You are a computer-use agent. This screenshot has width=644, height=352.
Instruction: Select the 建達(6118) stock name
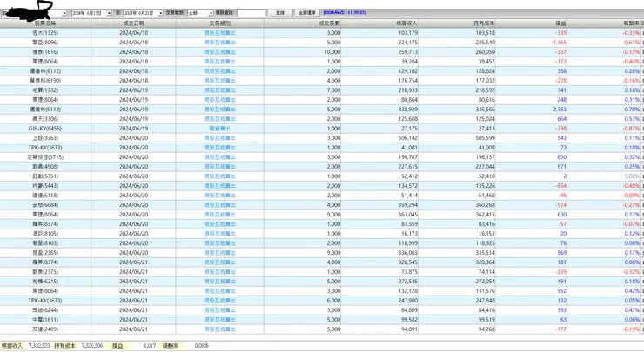click(45, 196)
